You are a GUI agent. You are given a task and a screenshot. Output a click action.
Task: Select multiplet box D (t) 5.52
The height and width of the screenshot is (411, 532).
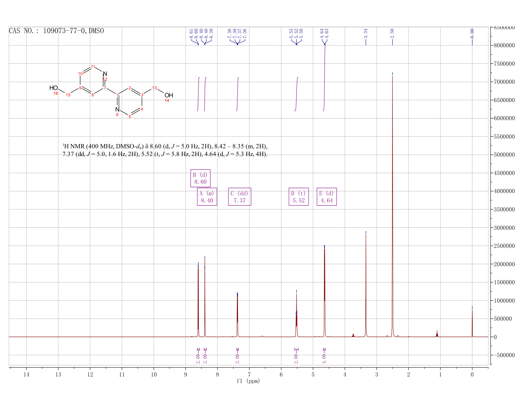(x=299, y=197)
